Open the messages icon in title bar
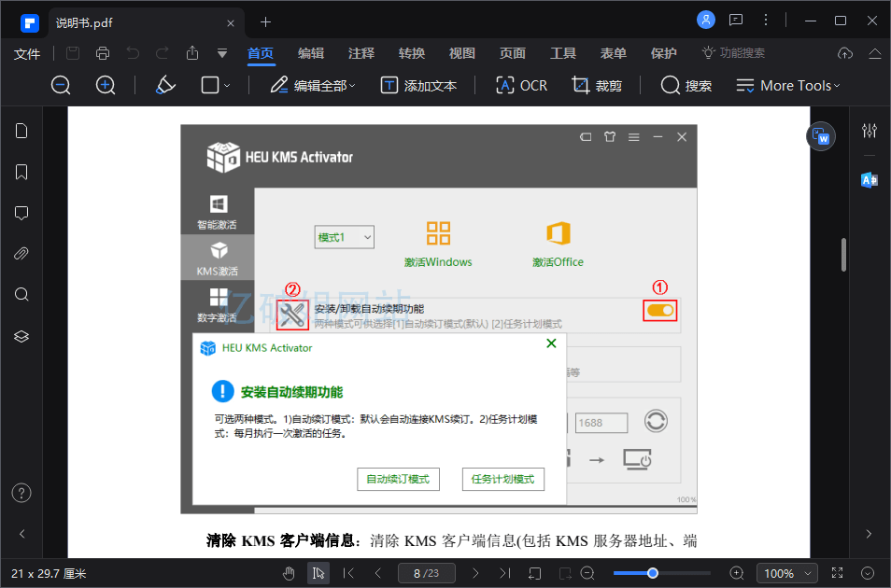This screenshot has width=891, height=588. pos(736,21)
